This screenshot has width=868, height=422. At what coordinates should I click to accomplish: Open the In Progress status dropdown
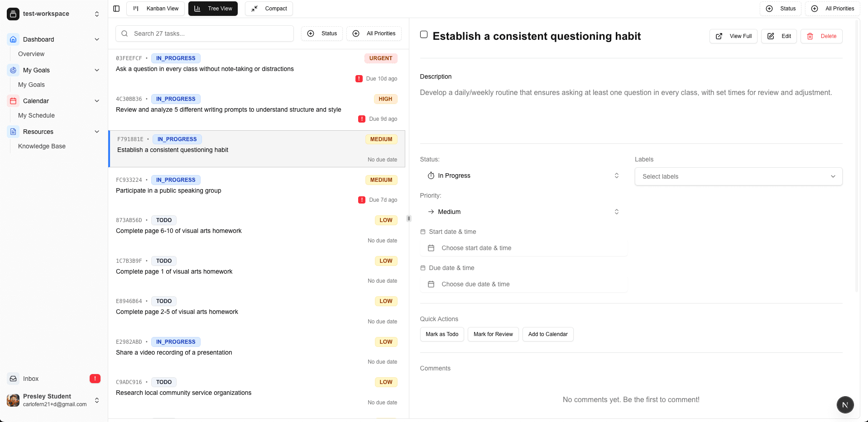click(523, 175)
